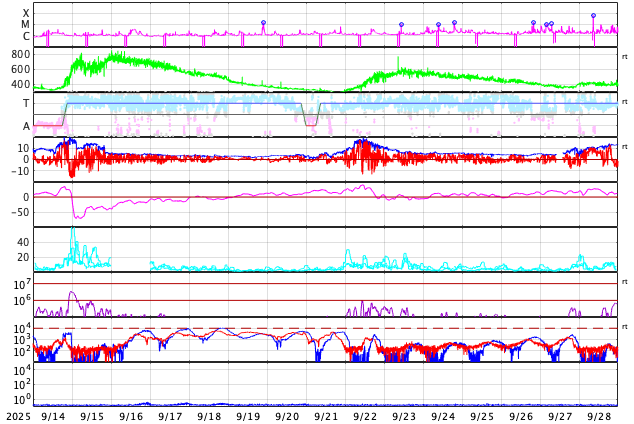Click the 2025 year label
The height and width of the screenshot is (424, 634).
click(x=18, y=415)
